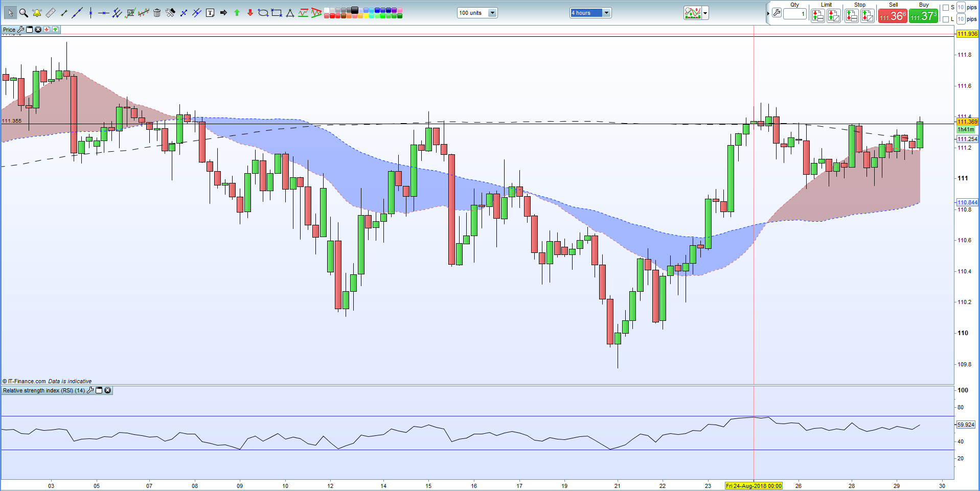Click the first Stop order button
The width and height of the screenshot is (980, 491).
(851, 16)
